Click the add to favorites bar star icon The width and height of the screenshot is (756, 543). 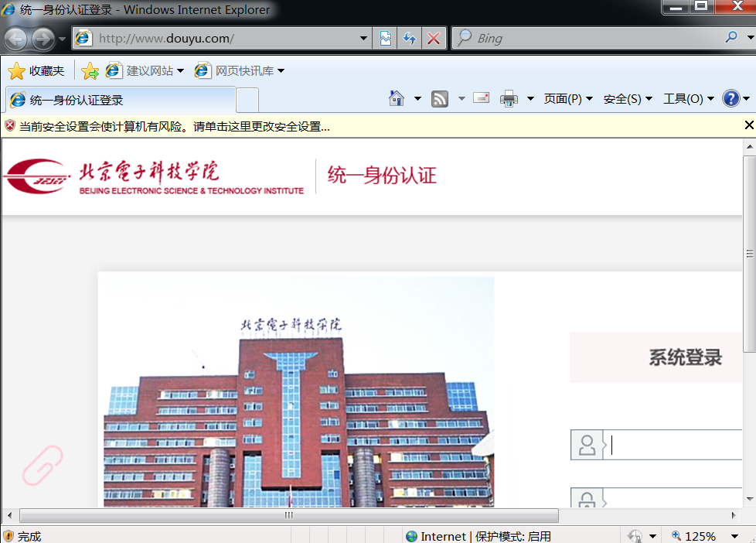click(90, 71)
